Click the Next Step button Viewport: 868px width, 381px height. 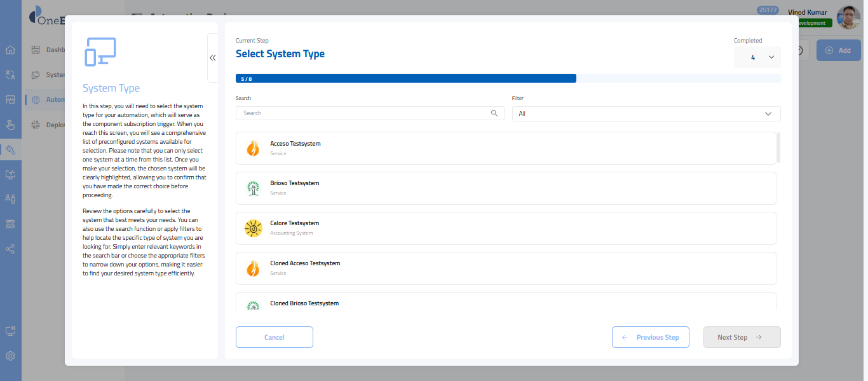click(742, 337)
